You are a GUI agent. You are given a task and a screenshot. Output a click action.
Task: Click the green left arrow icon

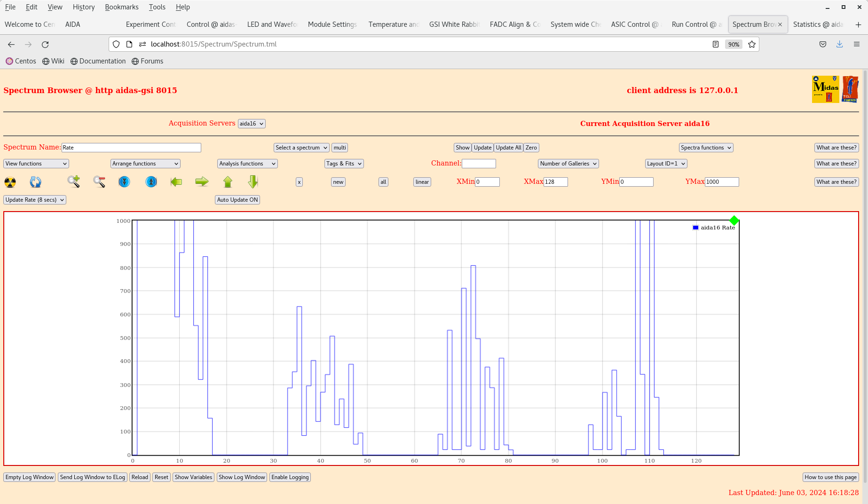pyautogui.click(x=176, y=181)
